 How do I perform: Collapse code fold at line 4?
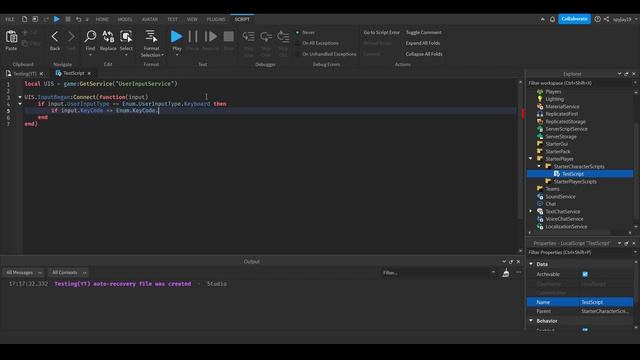(x=20, y=104)
